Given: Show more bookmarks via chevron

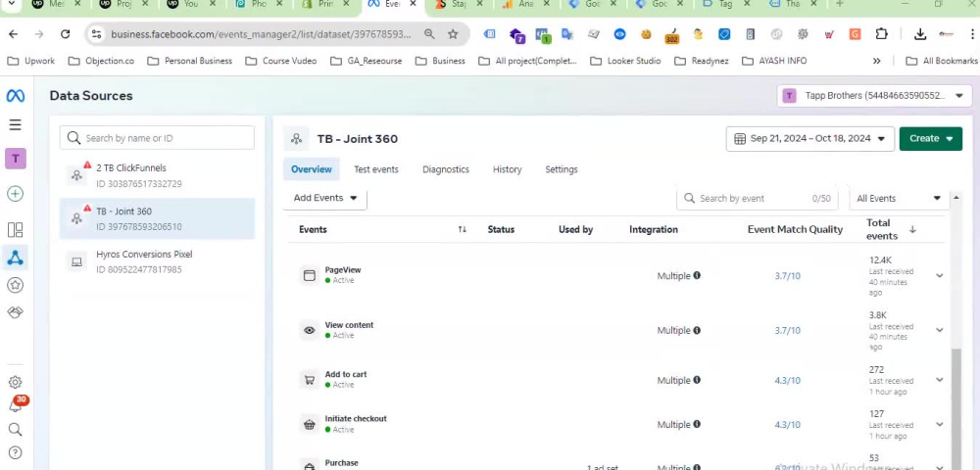Looking at the screenshot, I should click(x=877, y=61).
